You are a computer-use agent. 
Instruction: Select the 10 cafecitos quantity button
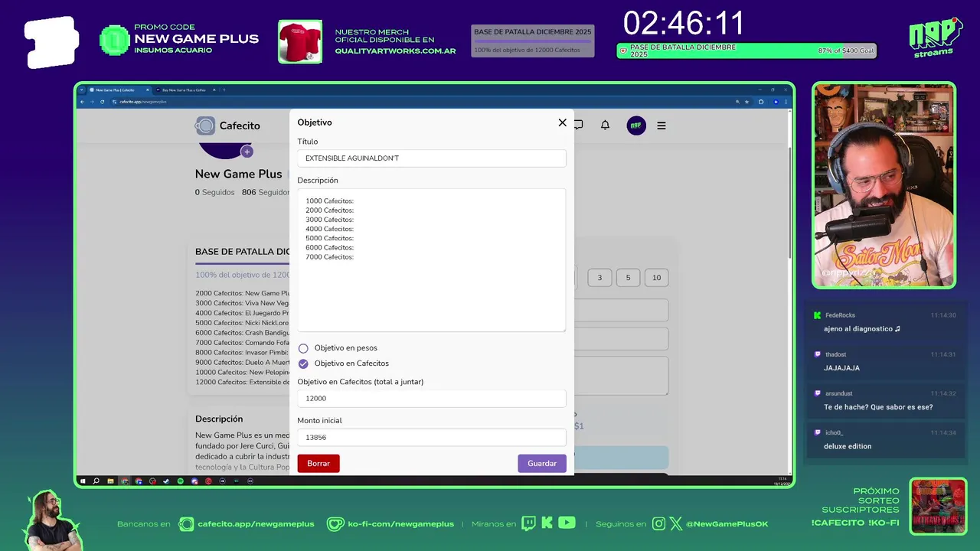pos(656,278)
